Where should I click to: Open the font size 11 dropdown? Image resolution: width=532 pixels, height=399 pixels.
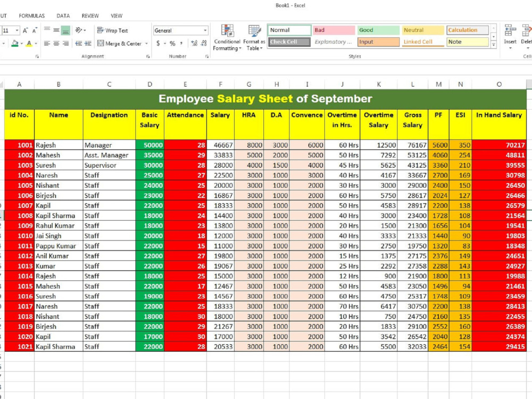16,30
